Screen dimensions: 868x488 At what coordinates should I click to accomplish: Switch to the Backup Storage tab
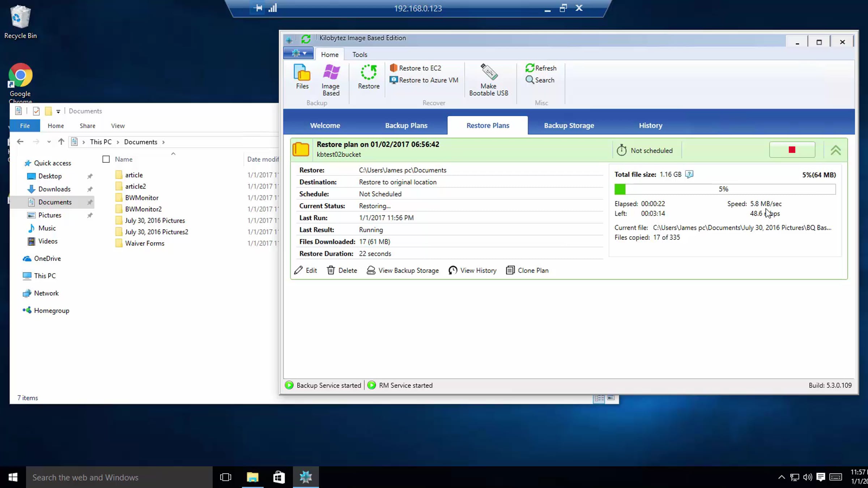[569, 125]
